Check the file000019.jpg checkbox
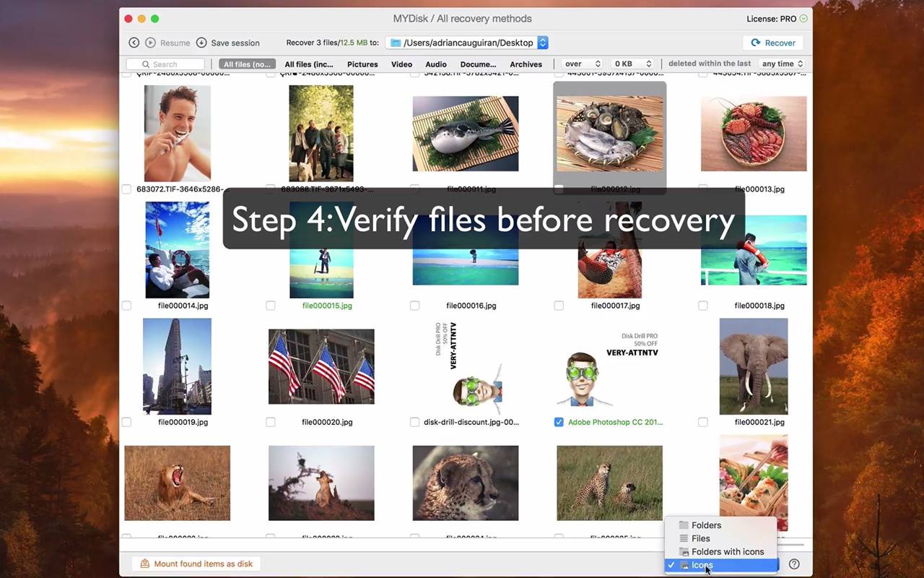This screenshot has width=924, height=578. [x=126, y=422]
